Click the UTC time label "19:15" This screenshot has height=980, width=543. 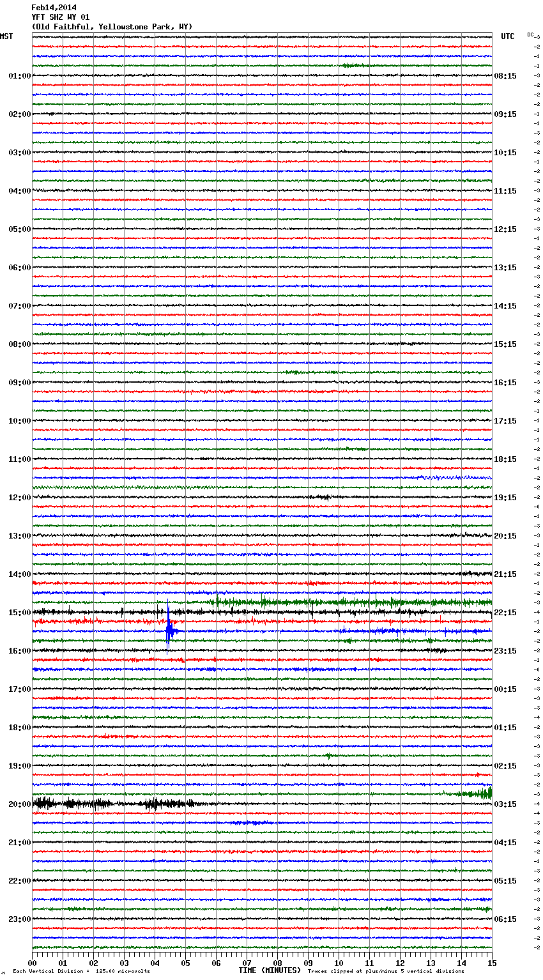pyautogui.click(x=505, y=498)
